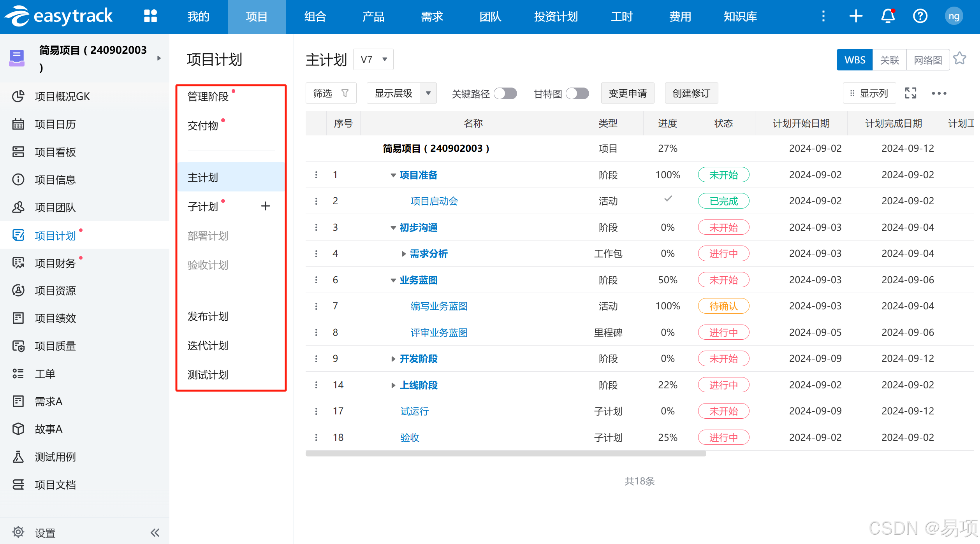
Task: Open the 编写业务蓝图 task link
Action: 439,306
